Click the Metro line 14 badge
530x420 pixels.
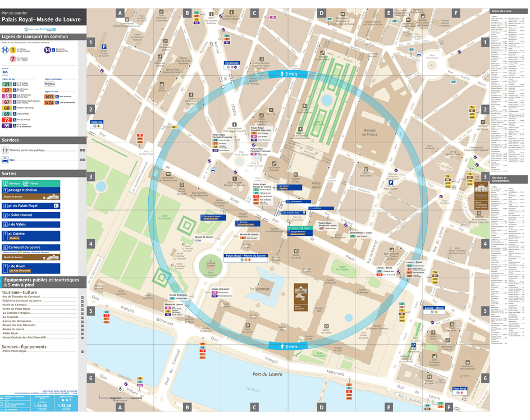point(47,50)
